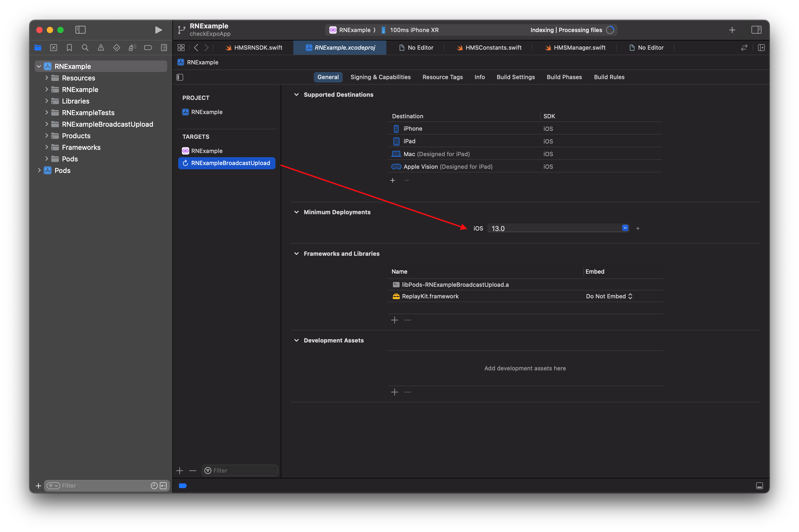799x532 pixels.
Task: Select the RNExampleBroadcastUpload target
Action: 226,163
